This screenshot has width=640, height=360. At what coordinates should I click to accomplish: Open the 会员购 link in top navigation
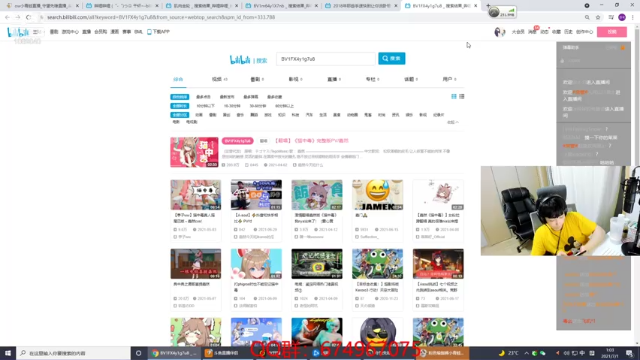(x=100, y=32)
